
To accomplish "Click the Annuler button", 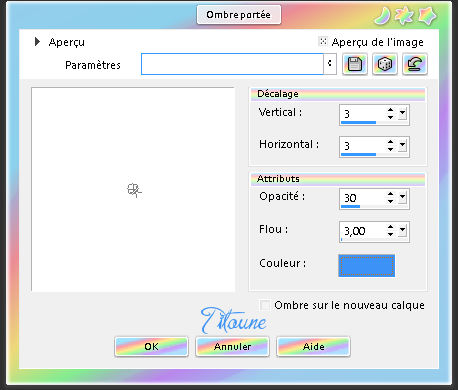I will click(232, 347).
